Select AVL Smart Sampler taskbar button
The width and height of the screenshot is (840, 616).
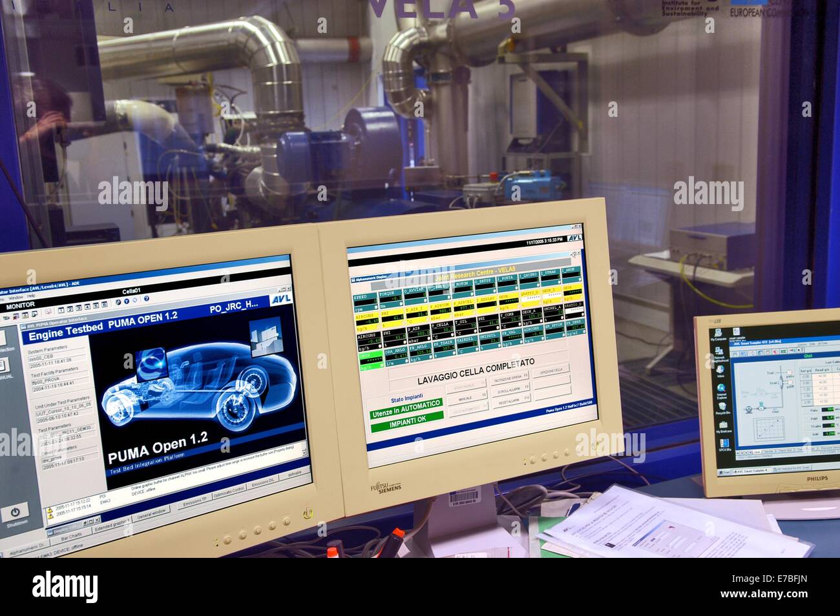[x=751, y=471]
